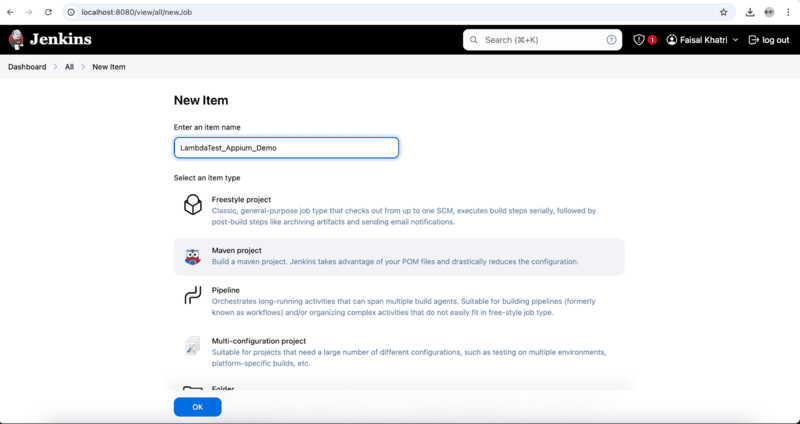Expand the Faisal Khatri user dropdown chevron

click(x=735, y=40)
